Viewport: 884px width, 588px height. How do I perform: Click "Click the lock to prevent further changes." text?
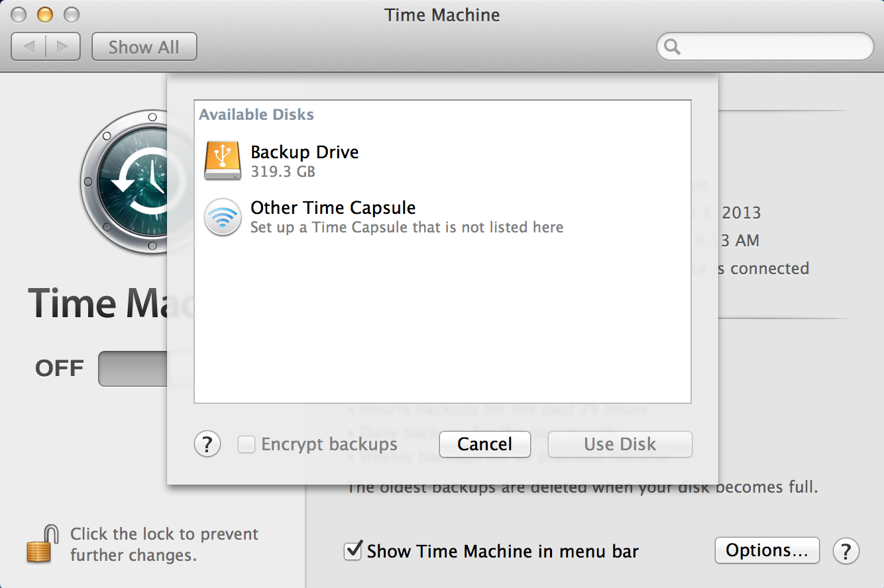(164, 544)
